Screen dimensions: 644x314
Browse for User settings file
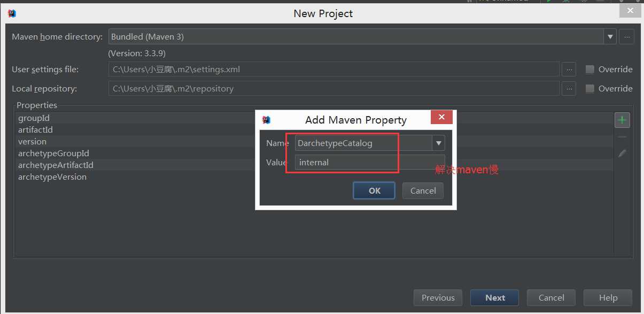coord(569,70)
